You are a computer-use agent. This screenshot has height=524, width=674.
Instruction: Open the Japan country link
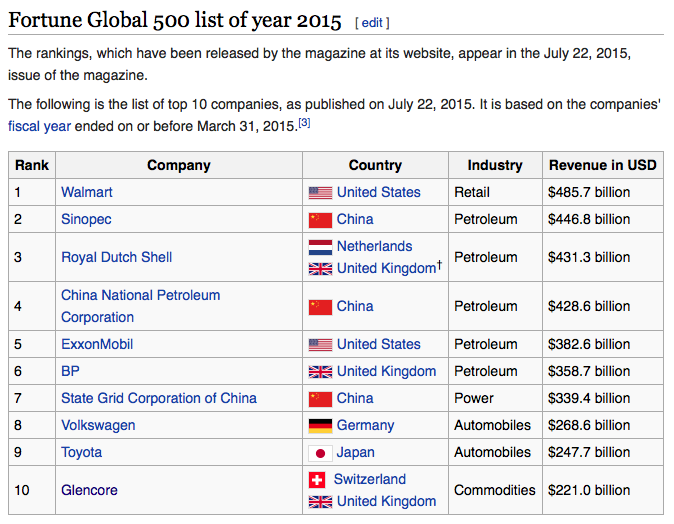point(355,452)
